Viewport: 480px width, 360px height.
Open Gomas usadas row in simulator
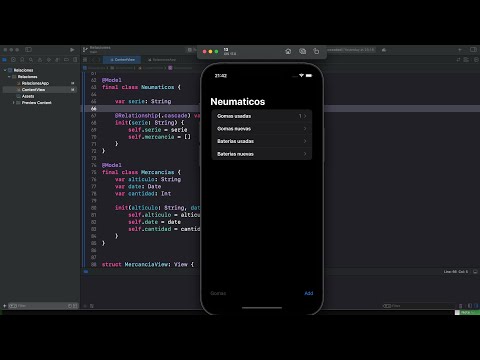point(262,116)
